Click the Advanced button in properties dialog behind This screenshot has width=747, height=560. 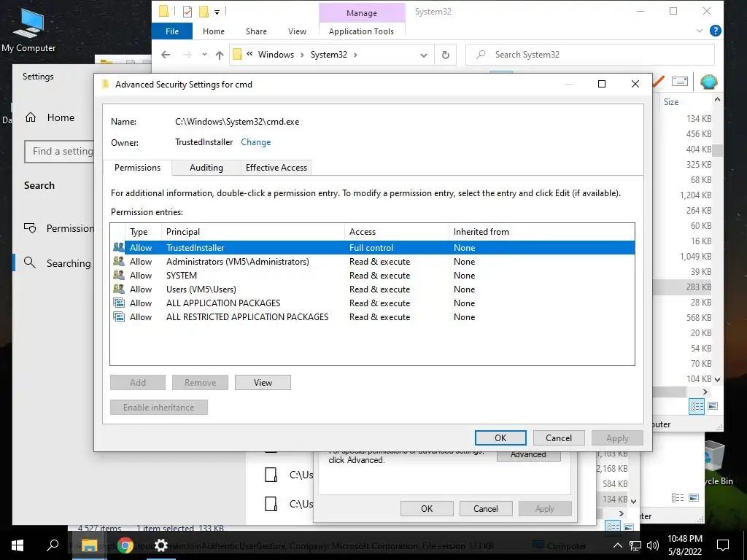[528, 456]
